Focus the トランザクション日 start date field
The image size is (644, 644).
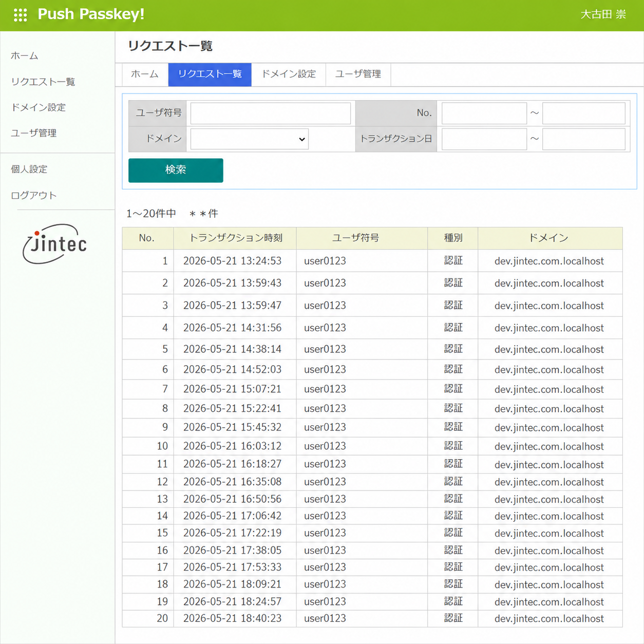click(x=484, y=139)
